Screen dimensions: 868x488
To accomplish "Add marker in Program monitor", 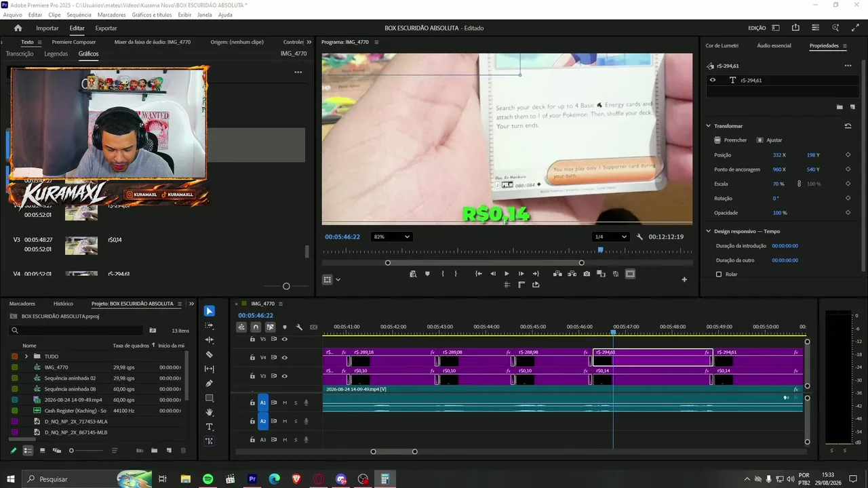I will (427, 274).
